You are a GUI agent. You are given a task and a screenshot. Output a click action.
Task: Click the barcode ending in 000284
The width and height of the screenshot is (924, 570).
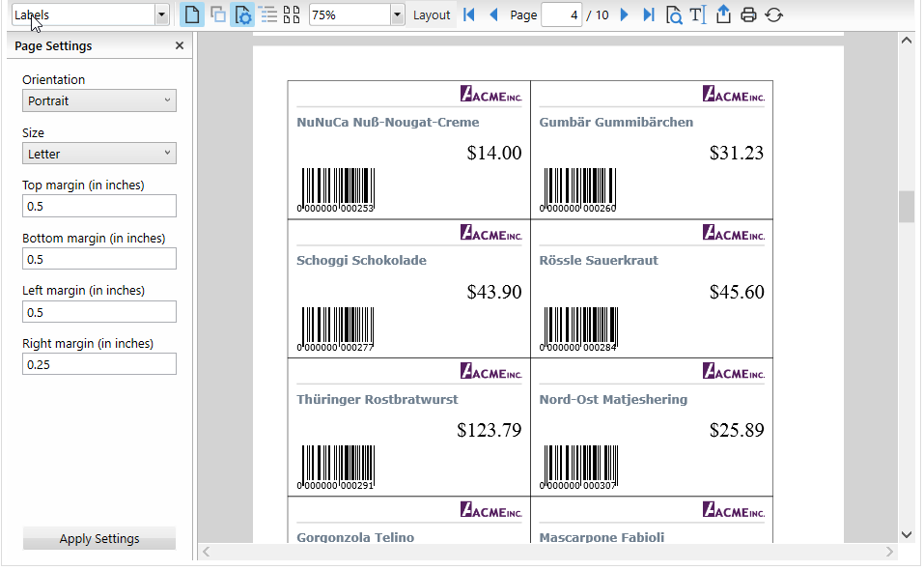pos(578,328)
